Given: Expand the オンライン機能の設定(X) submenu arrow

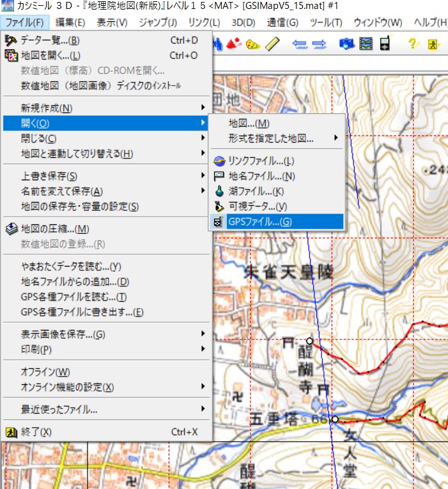Looking at the screenshot, I should pos(203,387).
